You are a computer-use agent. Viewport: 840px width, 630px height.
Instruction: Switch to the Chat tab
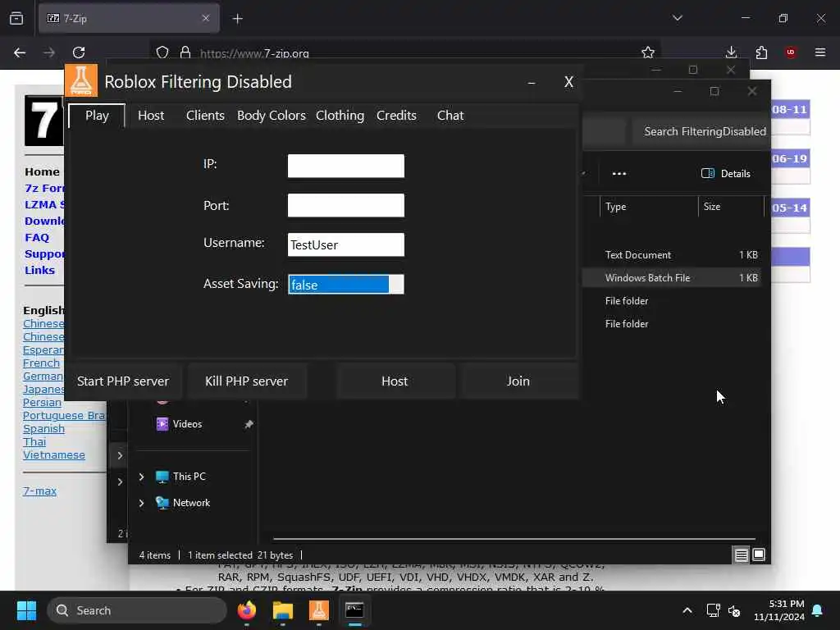[450, 116]
